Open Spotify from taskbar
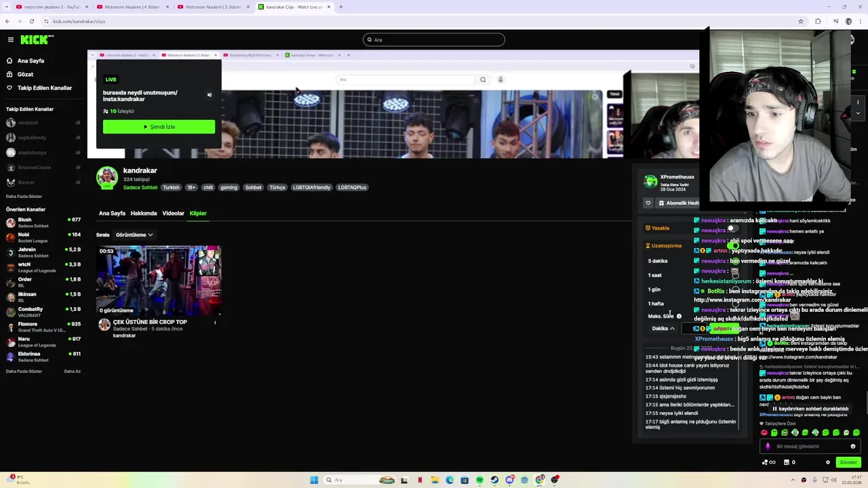Viewport: 868px width, 488px height. (x=479, y=480)
